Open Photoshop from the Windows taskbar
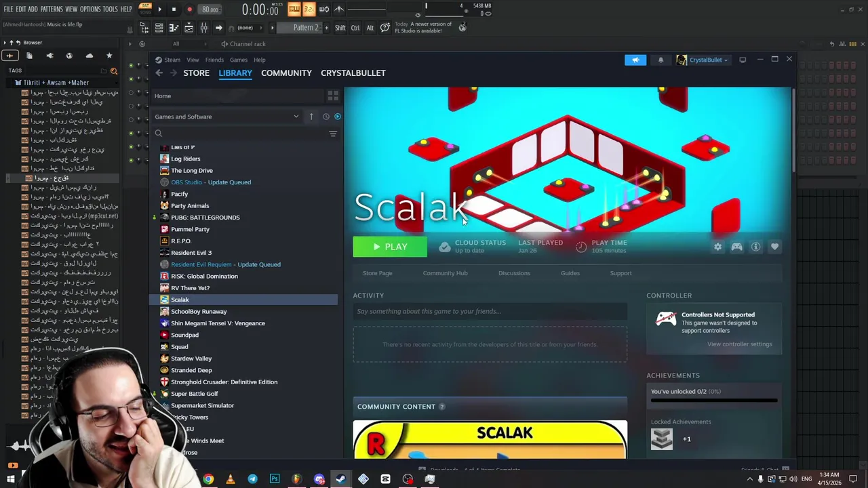The image size is (868, 488). [x=275, y=479]
